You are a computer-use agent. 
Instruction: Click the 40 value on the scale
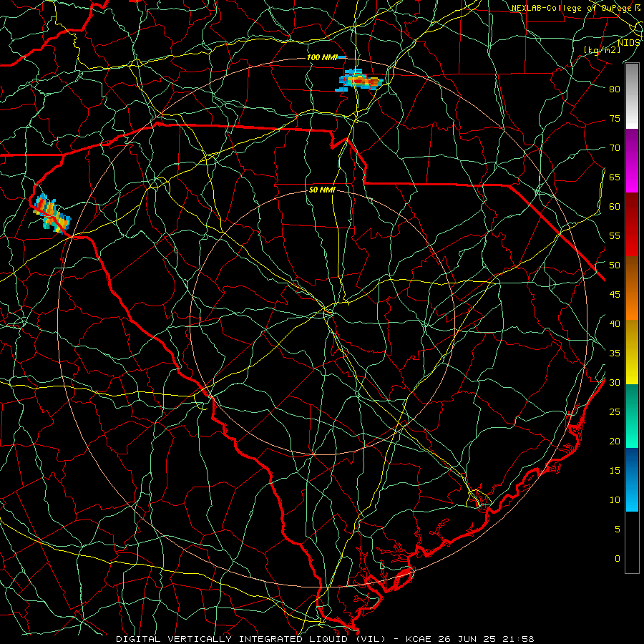(x=615, y=324)
